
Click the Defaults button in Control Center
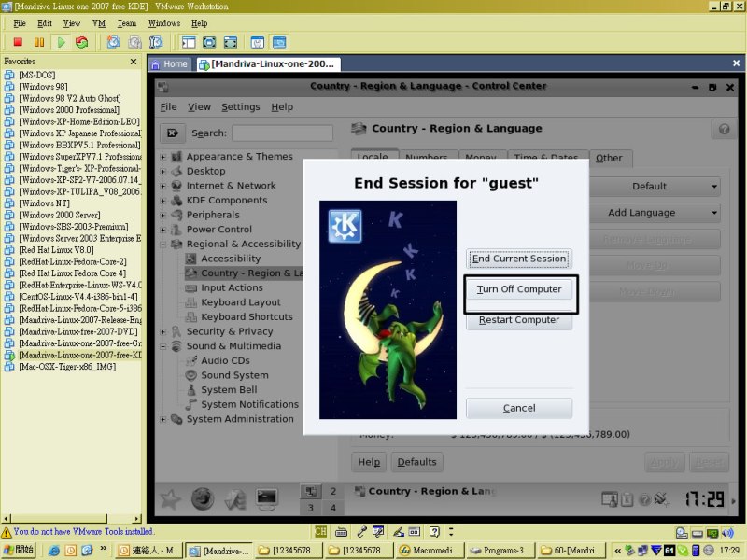tap(416, 462)
